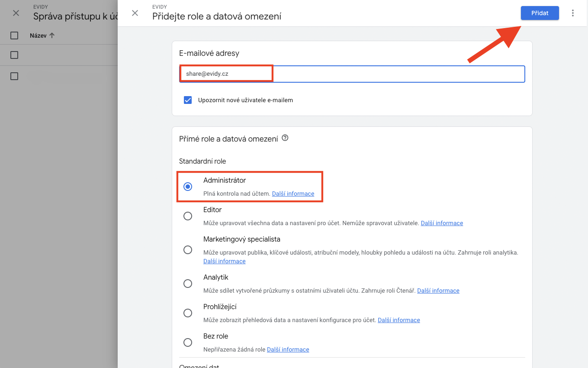Select the Editor role radio button
Image resolution: width=588 pixels, height=368 pixels.
188,216
